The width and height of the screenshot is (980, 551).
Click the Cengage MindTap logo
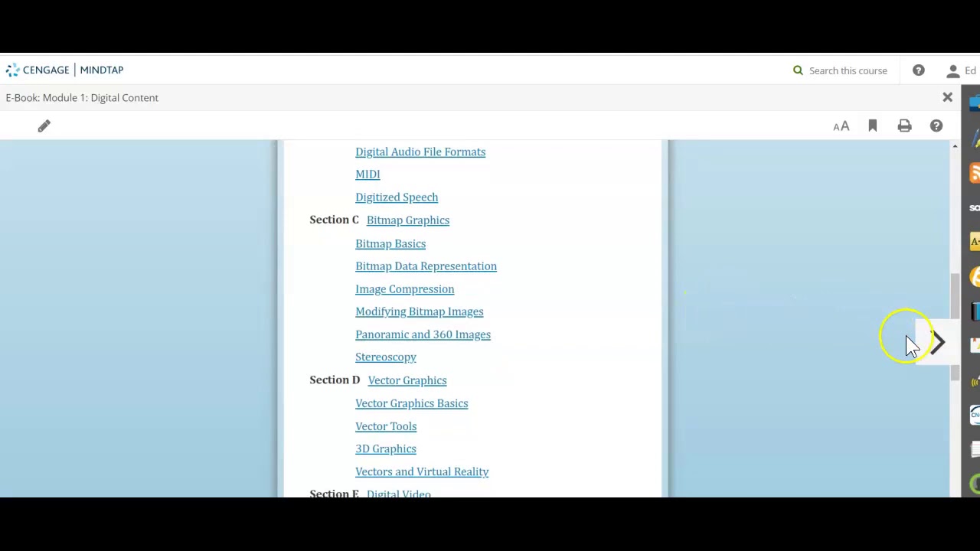(64, 70)
